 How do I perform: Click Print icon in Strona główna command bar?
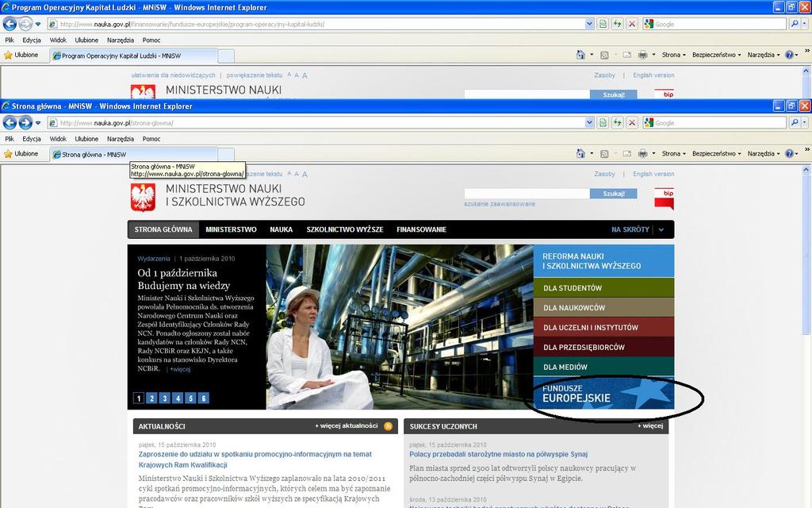(642, 154)
